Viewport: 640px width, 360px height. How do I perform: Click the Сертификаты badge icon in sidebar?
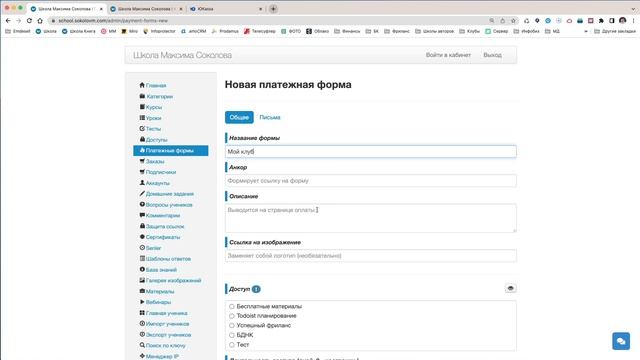[142, 237]
